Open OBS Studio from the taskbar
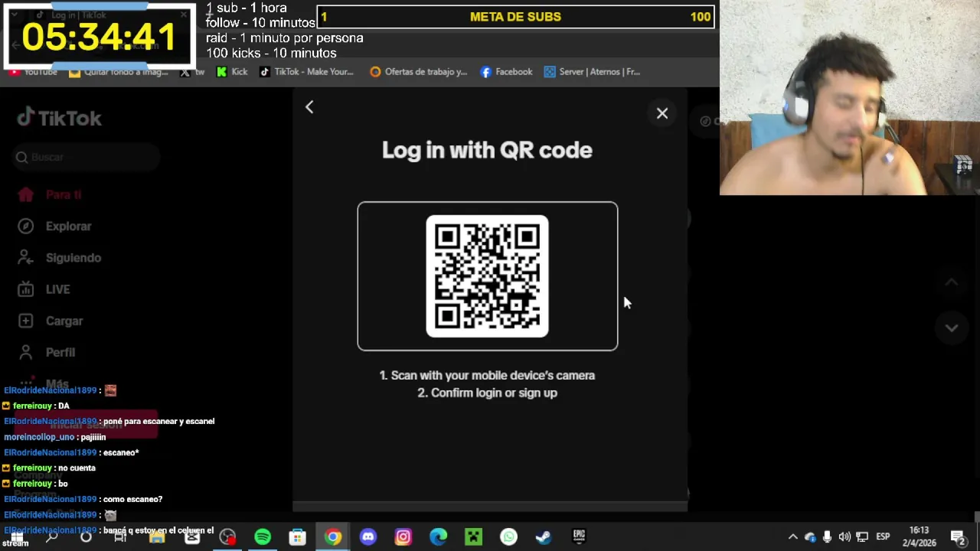 pyautogui.click(x=227, y=537)
